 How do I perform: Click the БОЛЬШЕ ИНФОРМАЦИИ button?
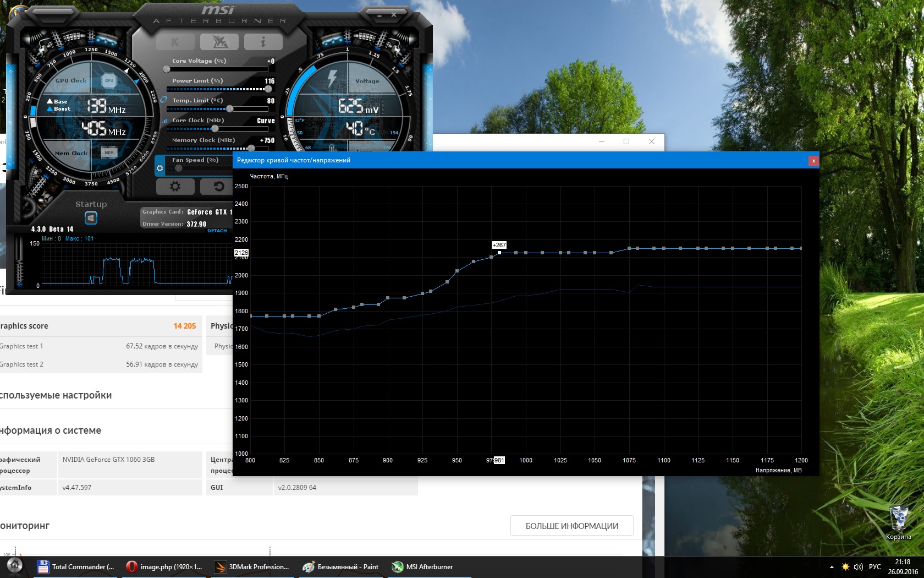click(571, 526)
